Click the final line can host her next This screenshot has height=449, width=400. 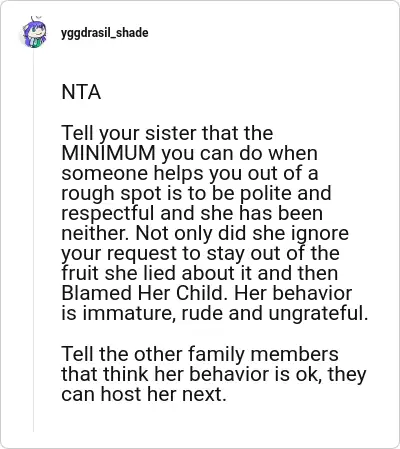(144, 394)
